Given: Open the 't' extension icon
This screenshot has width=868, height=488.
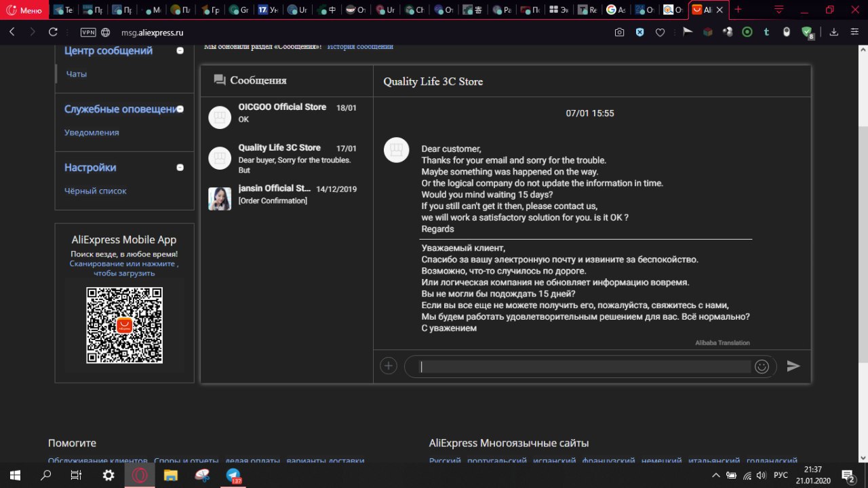Looking at the screenshot, I should click(x=767, y=31).
